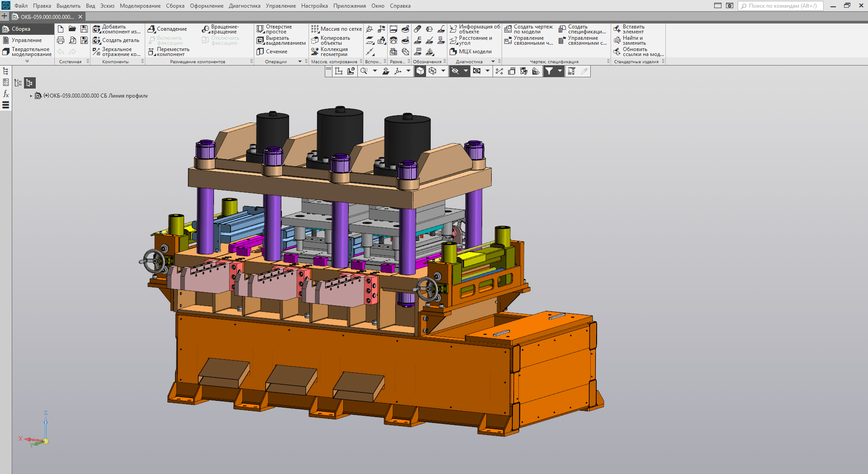Select Simple hole (Отверстие простое) tool
The width and height of the screenshot is (868, 474).
(274, 29)
